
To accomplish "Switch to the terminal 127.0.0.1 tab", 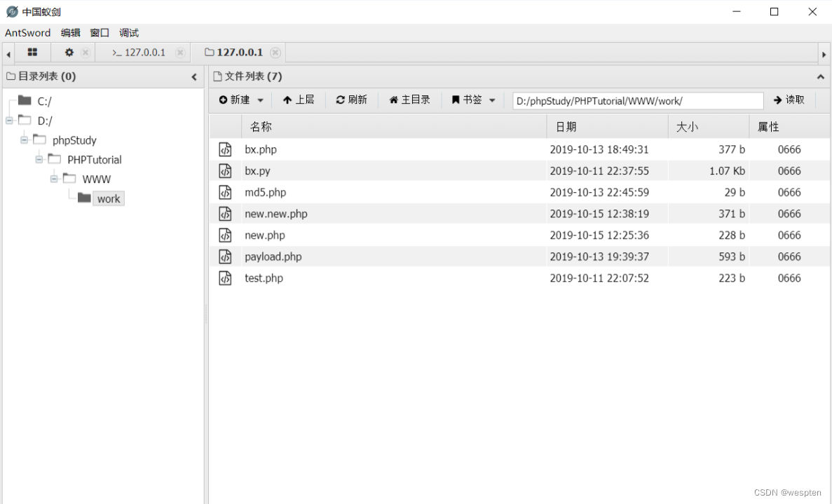I will (139, 53).
